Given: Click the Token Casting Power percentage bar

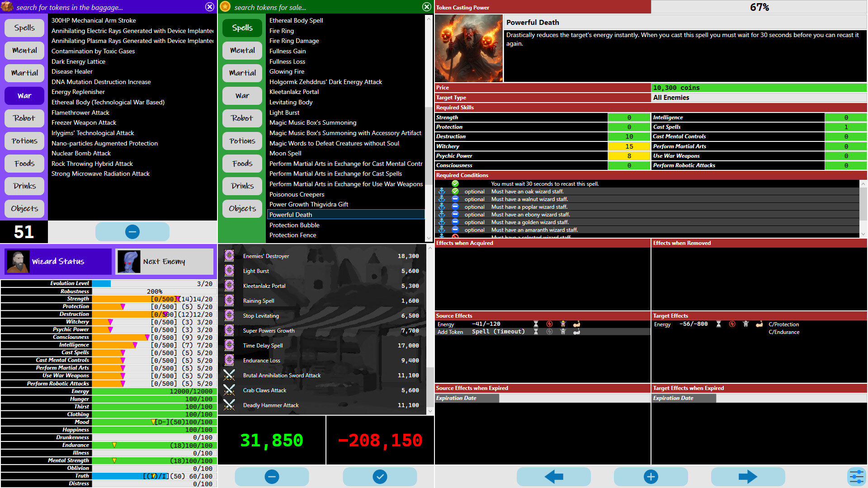Looking at the screenshot, I should pos(759,7).
